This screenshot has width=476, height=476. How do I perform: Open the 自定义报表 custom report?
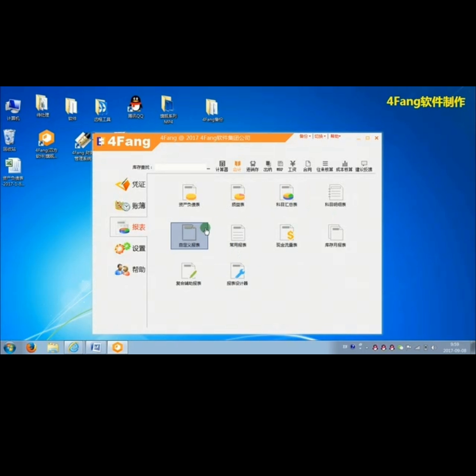point(189,235)
